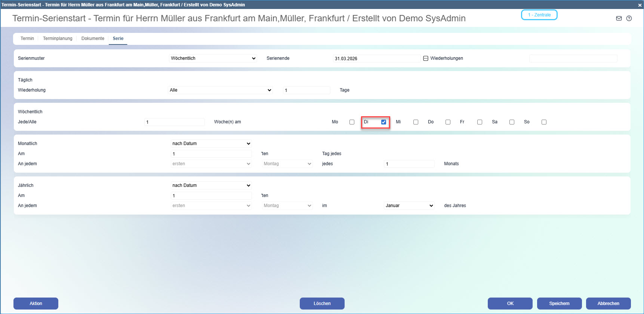Open the mail envelope icon
Image resolution: width=644 pixels, height=314 pixels.
click(x=619, y=18)
